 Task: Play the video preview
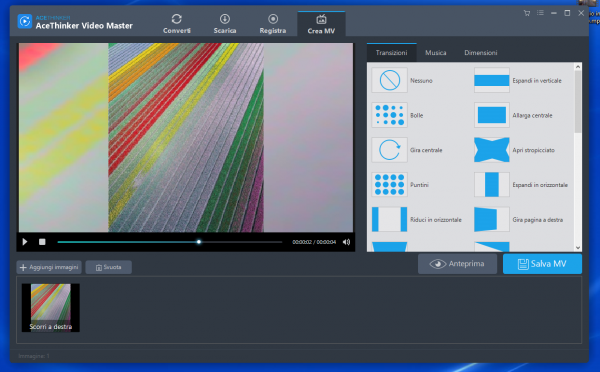(x=25, y=242)
